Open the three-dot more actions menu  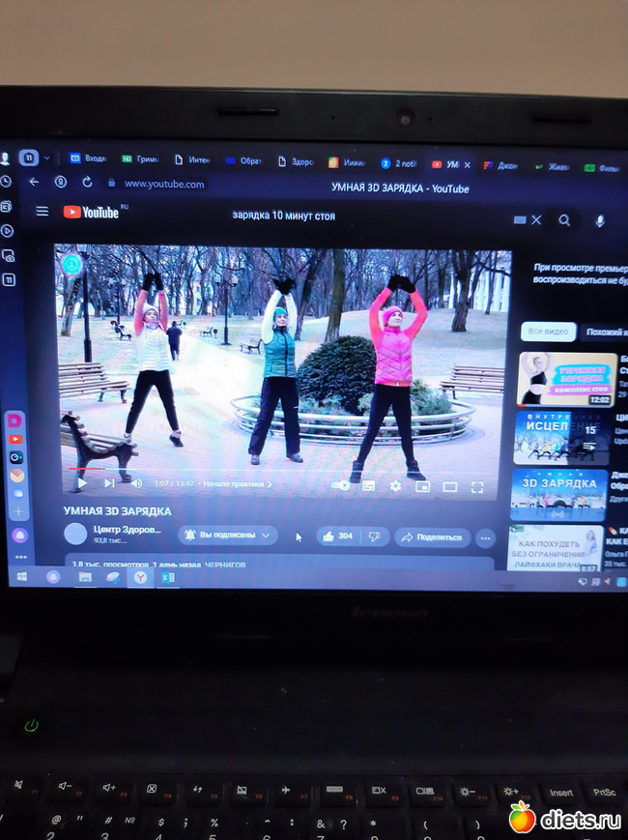(x=485, y=537)
